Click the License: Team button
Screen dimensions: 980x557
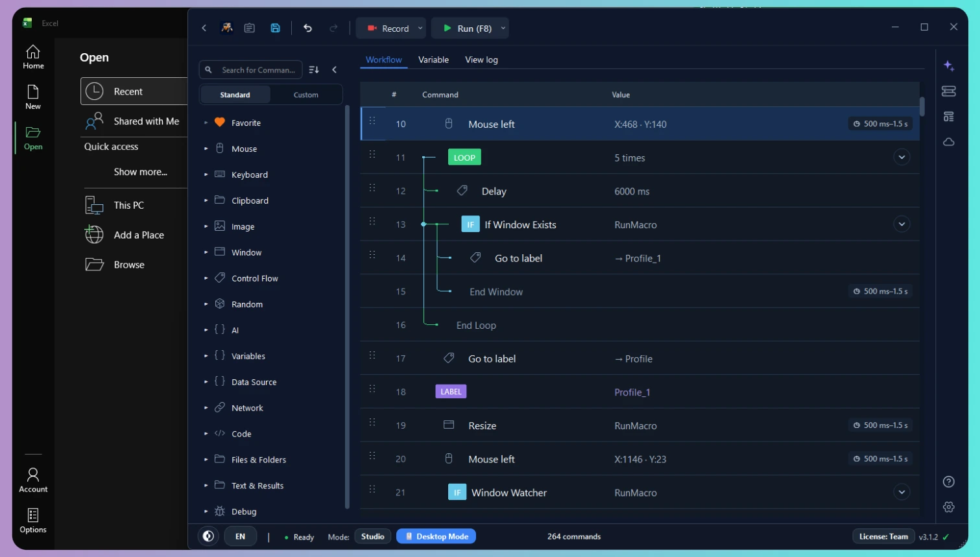click(x=883, y=536)
